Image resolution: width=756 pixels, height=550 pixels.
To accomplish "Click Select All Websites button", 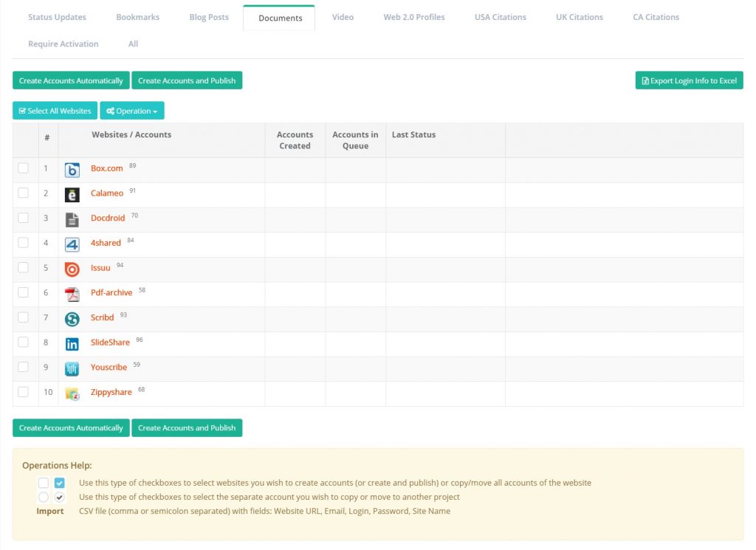I will (x=55, y=111).
